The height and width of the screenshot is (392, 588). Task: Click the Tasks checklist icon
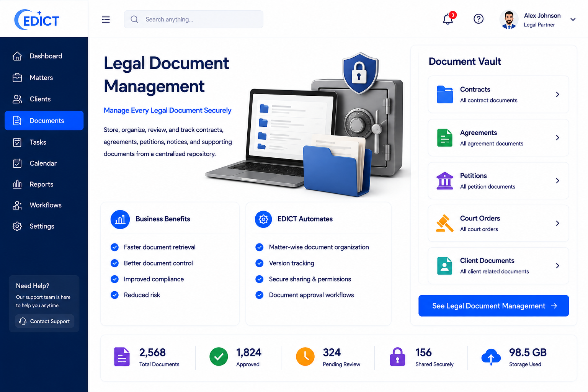point(17,142)
